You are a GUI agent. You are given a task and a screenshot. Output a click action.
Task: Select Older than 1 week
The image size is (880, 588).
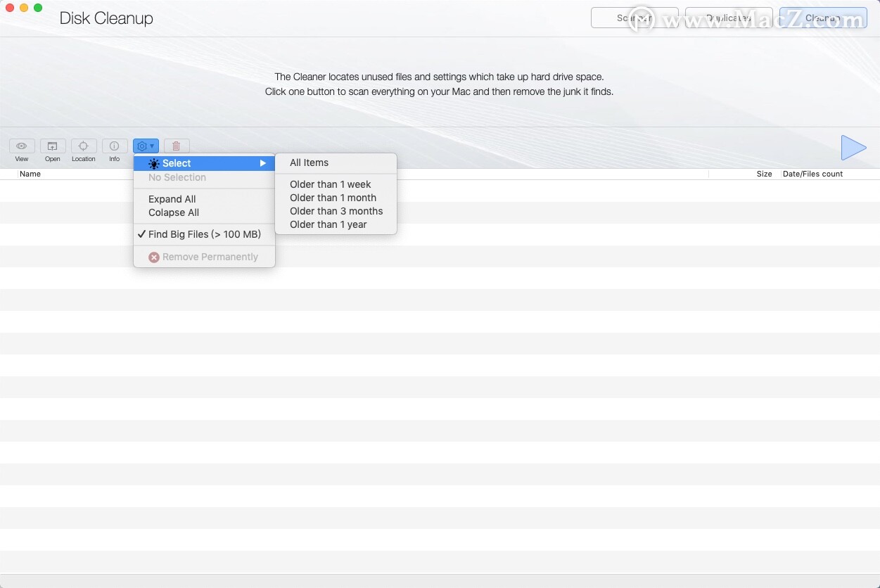pos(331,184)
